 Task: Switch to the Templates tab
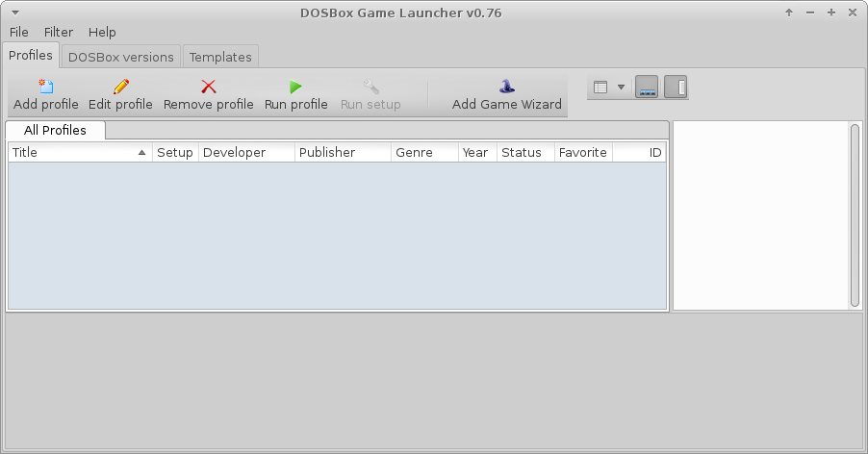point(220,57)
